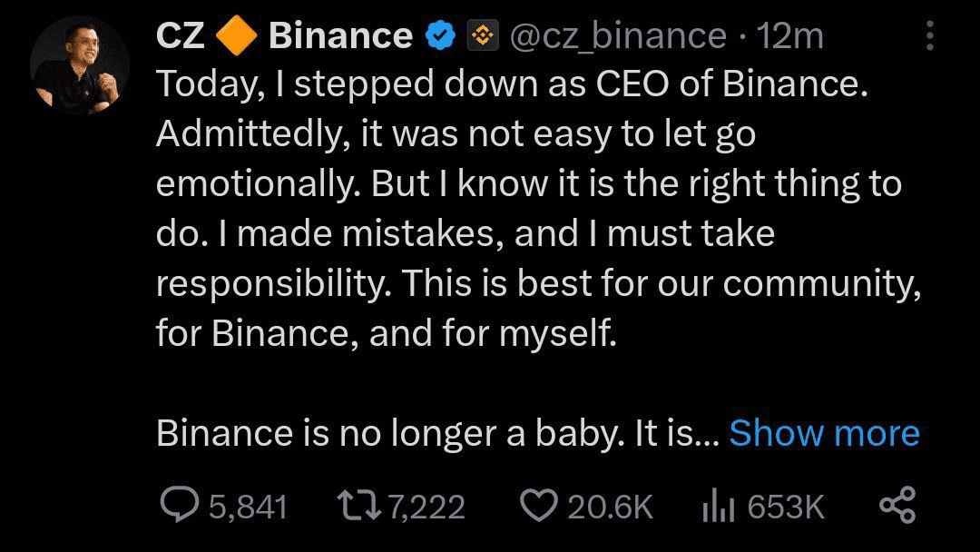Viewport: 980px width, 552px height.
Task: Click the Binance affiliate square badge
Action: point(485,34)
